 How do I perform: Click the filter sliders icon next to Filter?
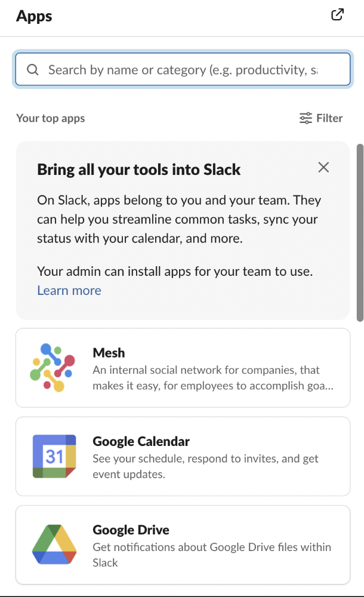(306, 118)
